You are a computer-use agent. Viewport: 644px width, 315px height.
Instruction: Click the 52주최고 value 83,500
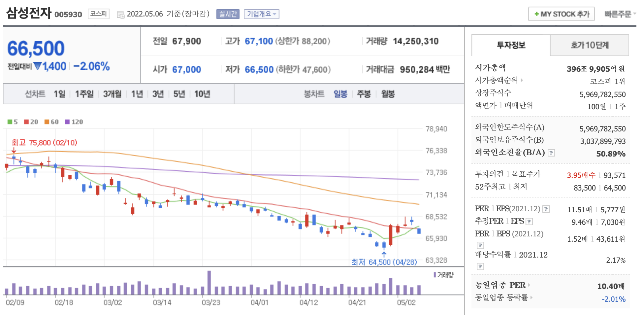tap(585, 188)
